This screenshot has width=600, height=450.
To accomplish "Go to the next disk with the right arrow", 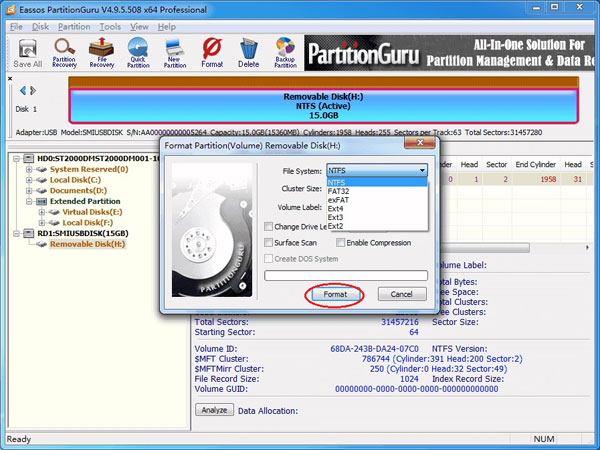I will coord(33,91).
